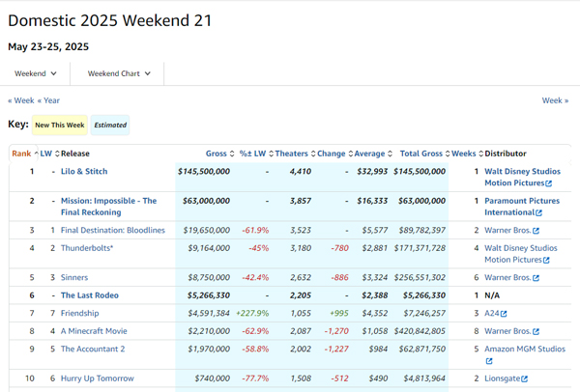The image size is (580, 392).
Task: Click external icon in A Minecraft Movie row
Action: [536, 332]
